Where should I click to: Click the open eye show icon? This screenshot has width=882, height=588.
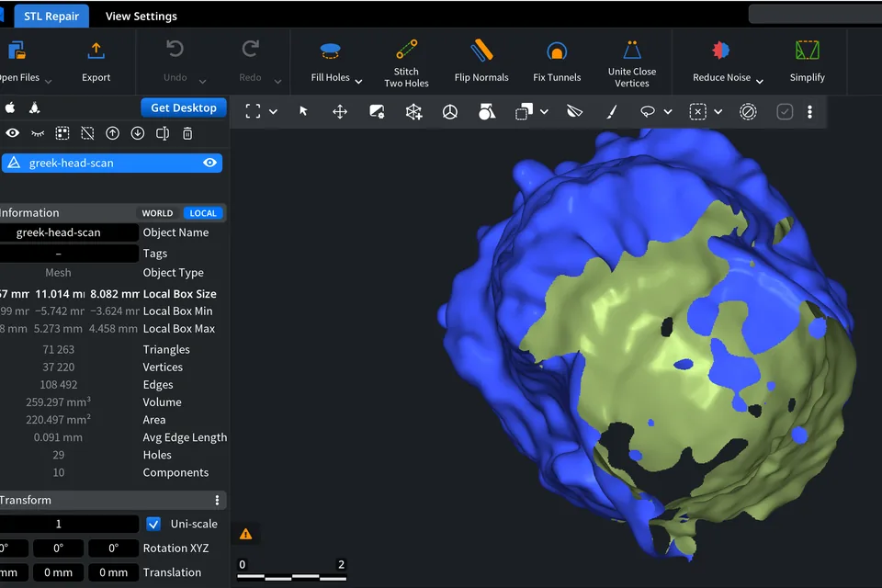click(x=12, y=133)
